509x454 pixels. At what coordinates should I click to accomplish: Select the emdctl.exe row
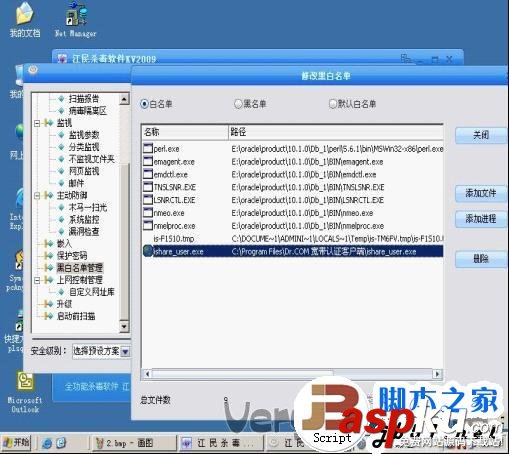[293, 174]
